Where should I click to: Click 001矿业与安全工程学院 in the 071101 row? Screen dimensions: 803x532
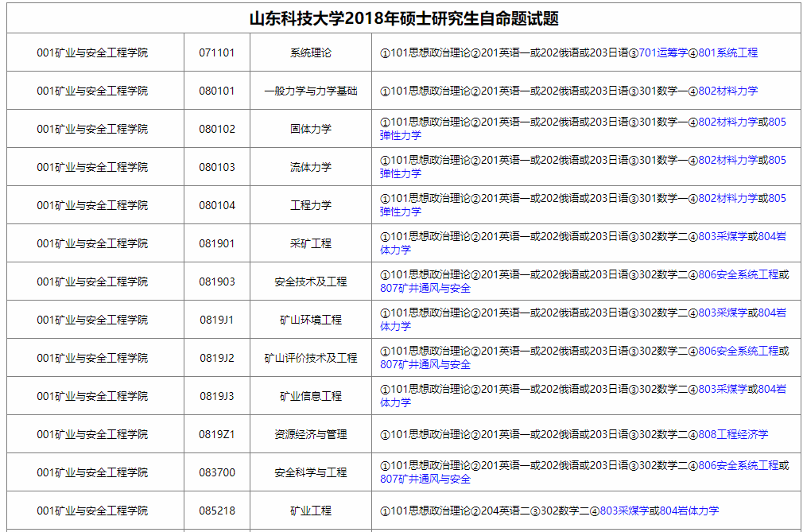92,52
